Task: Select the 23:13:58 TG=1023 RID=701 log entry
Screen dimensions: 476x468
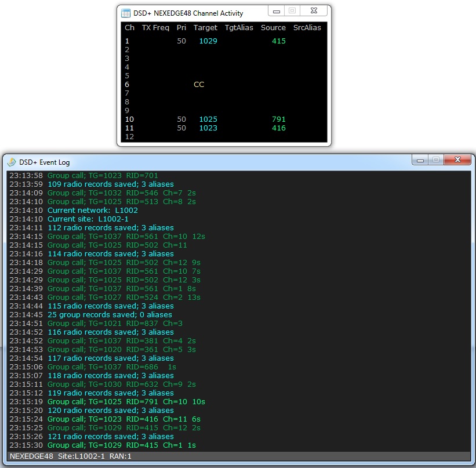Action: click(x=84, y=176)
